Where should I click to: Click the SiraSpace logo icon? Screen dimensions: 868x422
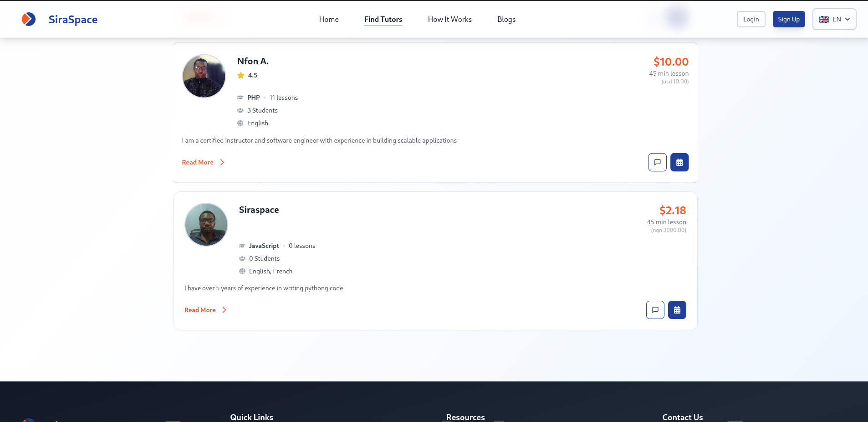29,19
